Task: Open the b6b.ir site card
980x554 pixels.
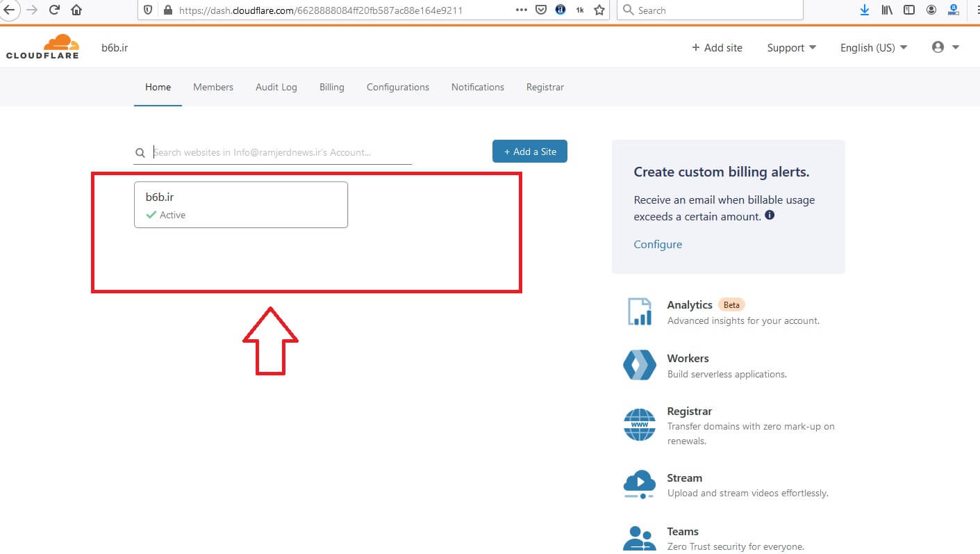Action: tap(241, 205)
